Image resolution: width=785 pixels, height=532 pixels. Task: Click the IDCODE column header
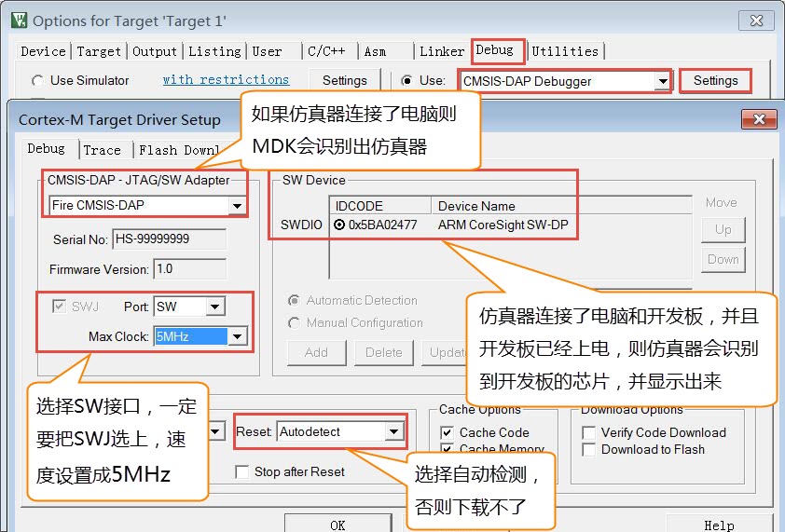tap(380, 206)
